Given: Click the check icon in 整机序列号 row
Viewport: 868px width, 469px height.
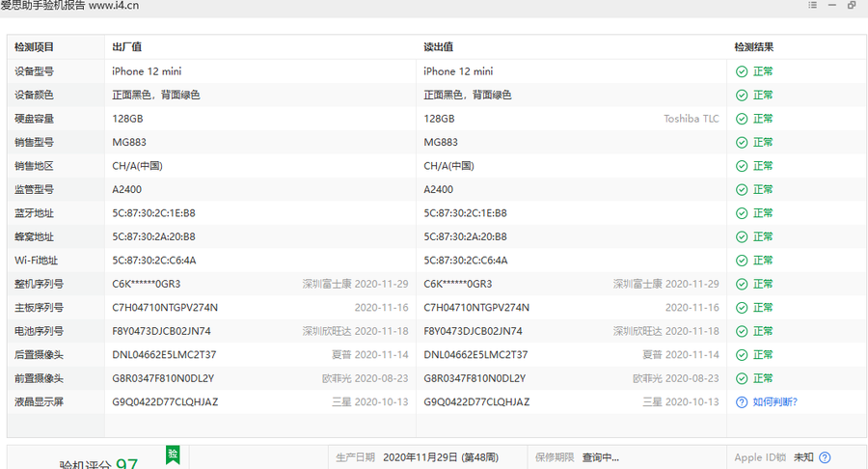Looking at the screenshot, I should click(x=742, y=284).
